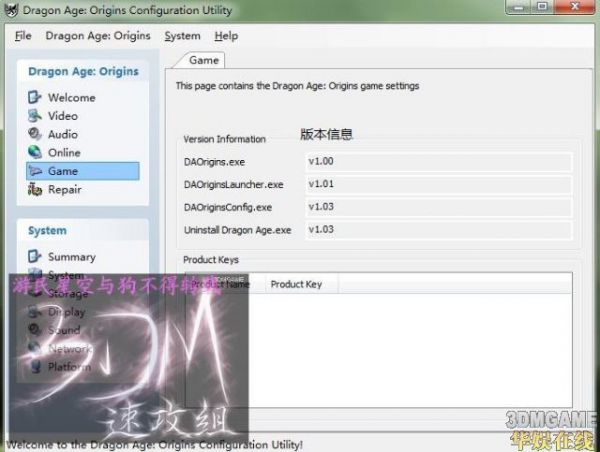Open the Help menu
This screenshot has height=452, width=600.
pyautogui.click(x=226, y=36)
